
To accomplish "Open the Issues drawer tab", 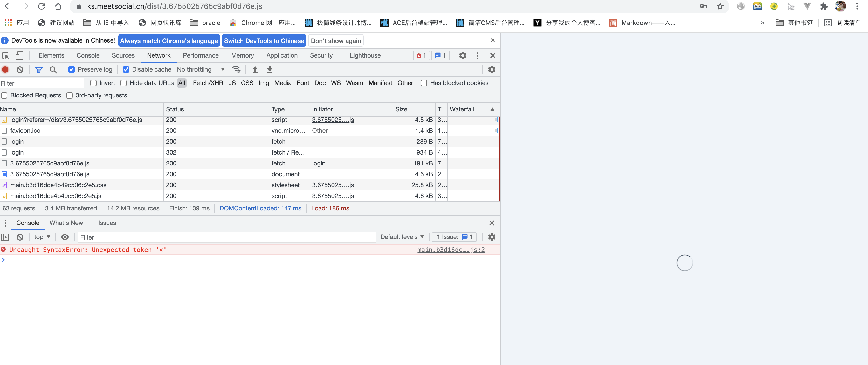I will click(x=107, y=223).
